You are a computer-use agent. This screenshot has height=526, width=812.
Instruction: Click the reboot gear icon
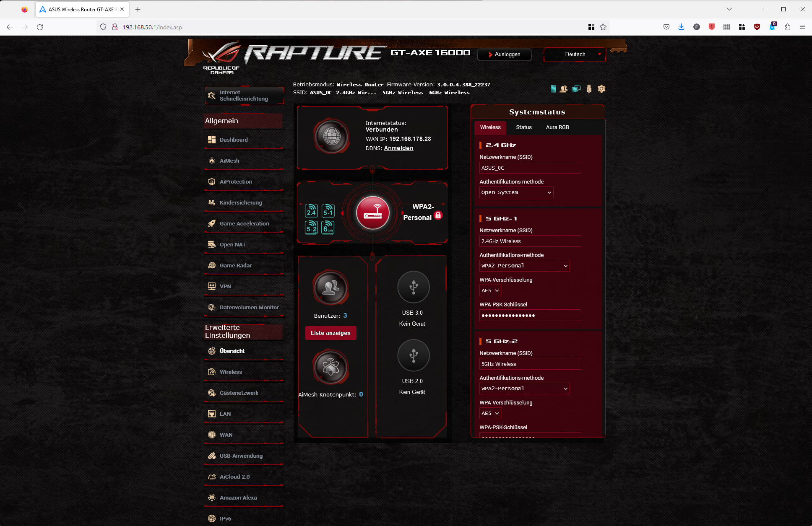click(601, 89)
